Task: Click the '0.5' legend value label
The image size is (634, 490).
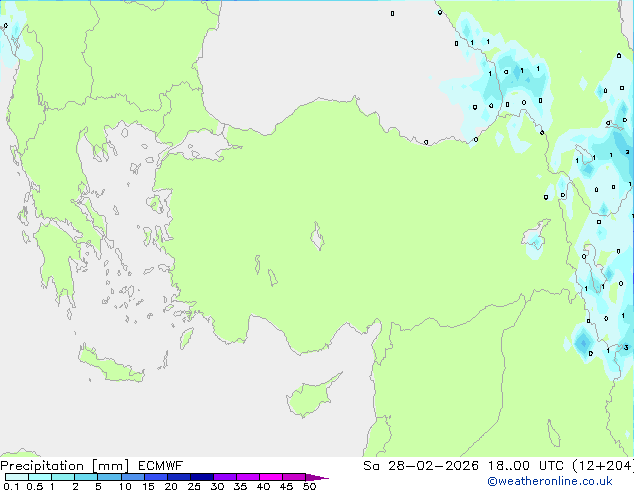Action: coord(34,486)
